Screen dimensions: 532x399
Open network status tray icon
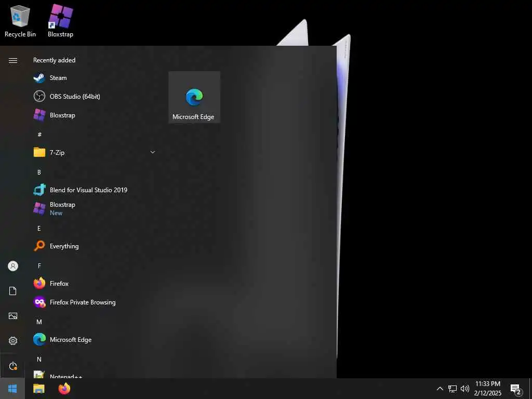pyautogui.click(x=453, y=389)
